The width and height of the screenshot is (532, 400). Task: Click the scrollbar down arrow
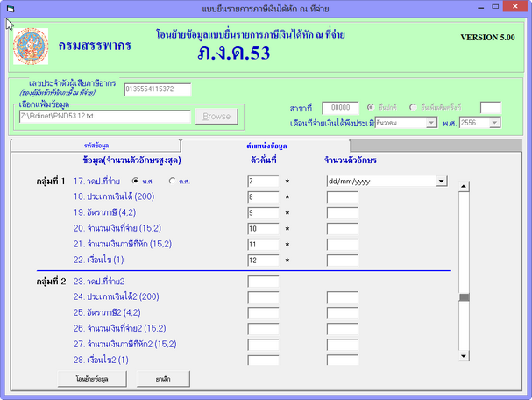point(464,356)
